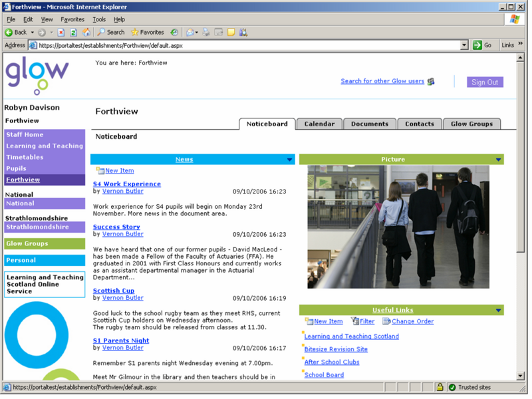
Task: Click the New Item icon under News
Action: tap(100, 171)
